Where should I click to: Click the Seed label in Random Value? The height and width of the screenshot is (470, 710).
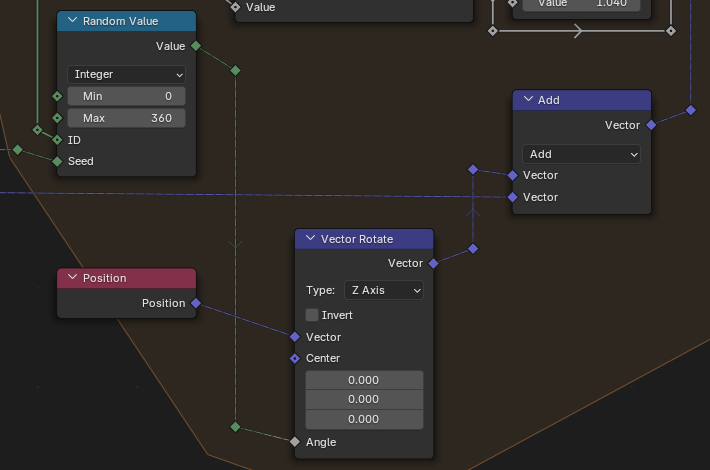coord(81,161)
